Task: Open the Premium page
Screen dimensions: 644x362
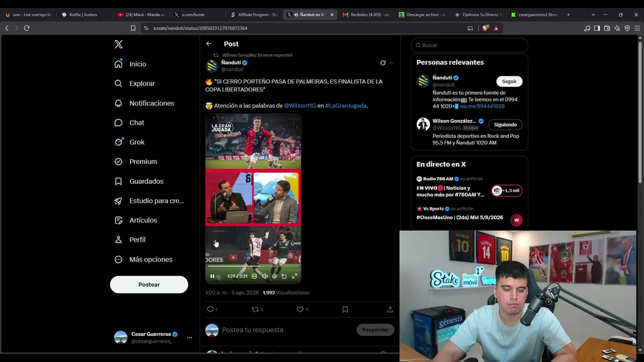Action: tap(135, 161)
